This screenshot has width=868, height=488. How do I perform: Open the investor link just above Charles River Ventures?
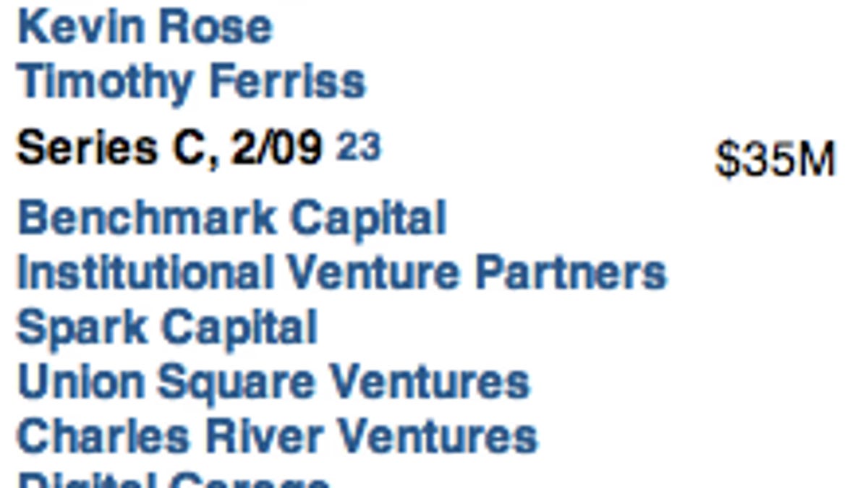(x=273, y=382)
